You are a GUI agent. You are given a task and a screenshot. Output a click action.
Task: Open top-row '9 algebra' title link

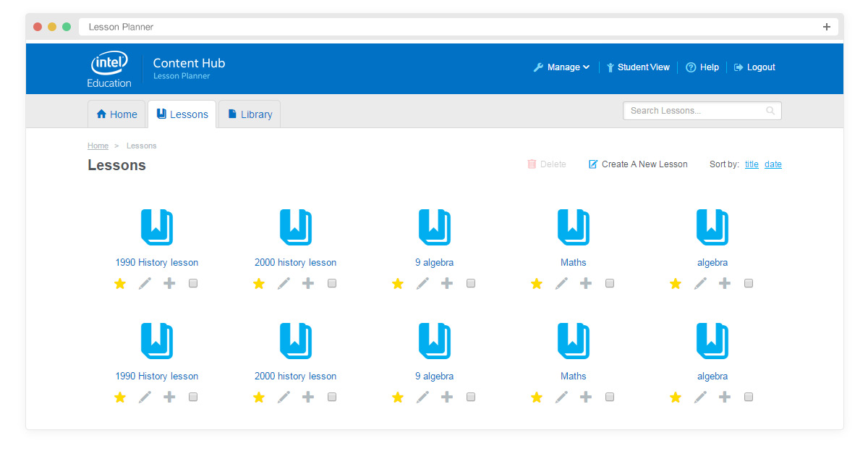(x=435, y=262)
